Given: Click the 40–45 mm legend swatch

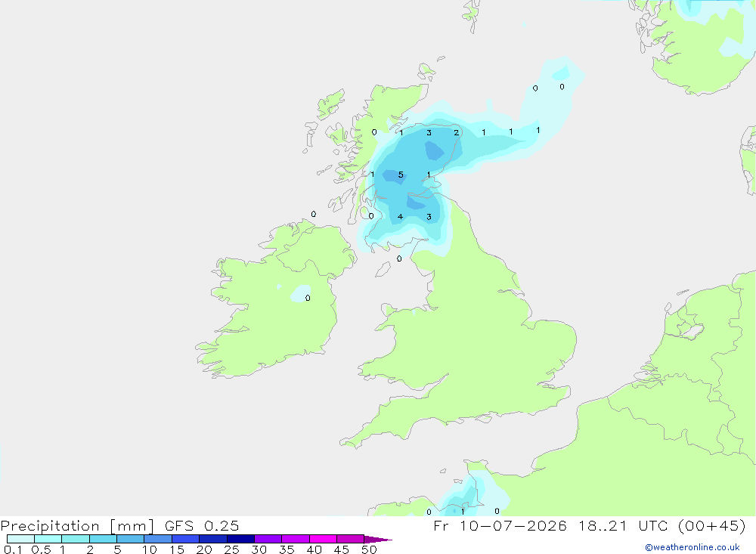Looking at the screenshot, I should click(323, 539).
